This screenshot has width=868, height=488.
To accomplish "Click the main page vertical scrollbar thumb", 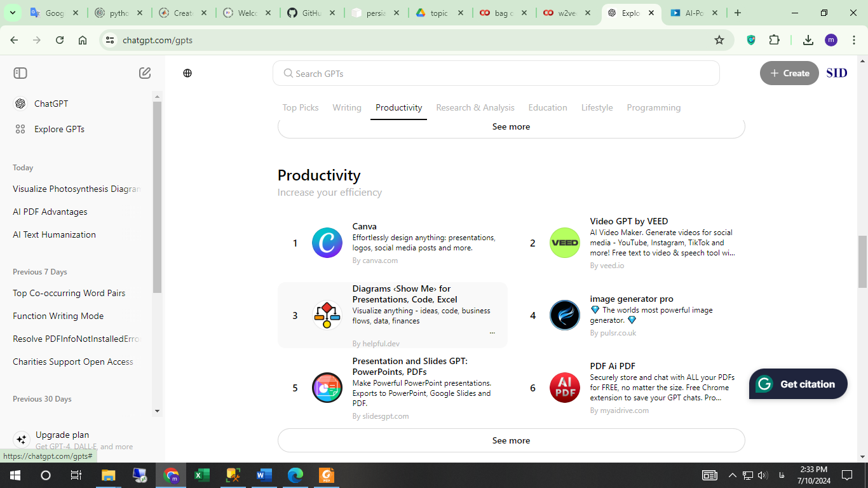I will pos(862,261).
